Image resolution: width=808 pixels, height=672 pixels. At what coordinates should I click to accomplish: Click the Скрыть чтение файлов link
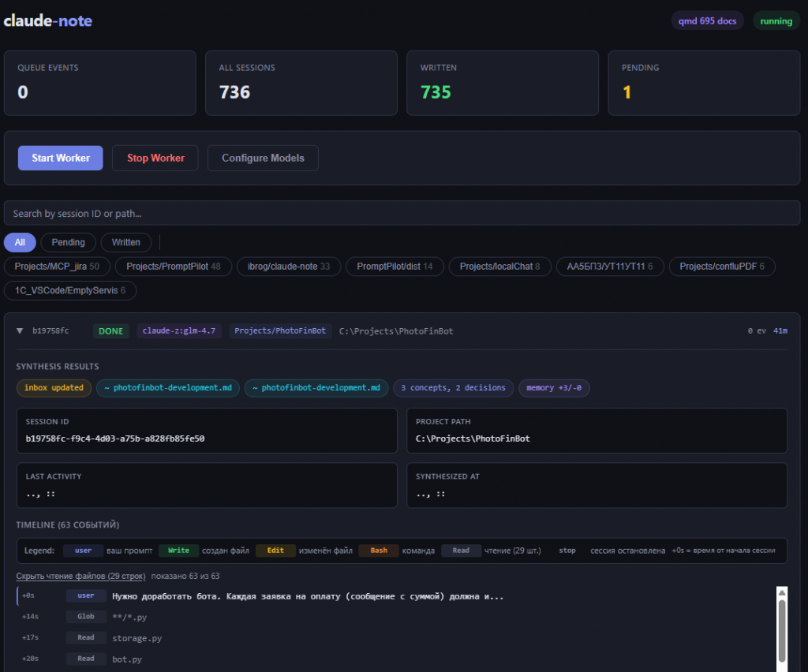click(81, 576)
